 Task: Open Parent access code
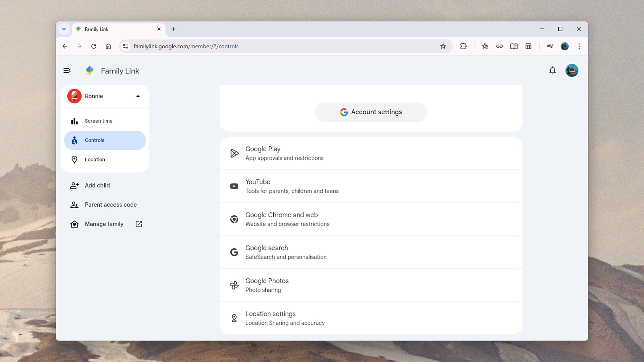coord(110,205)
